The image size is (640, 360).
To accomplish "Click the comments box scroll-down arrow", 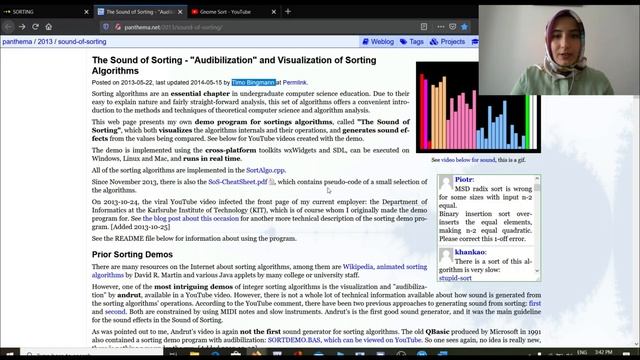I will [537, 271].
